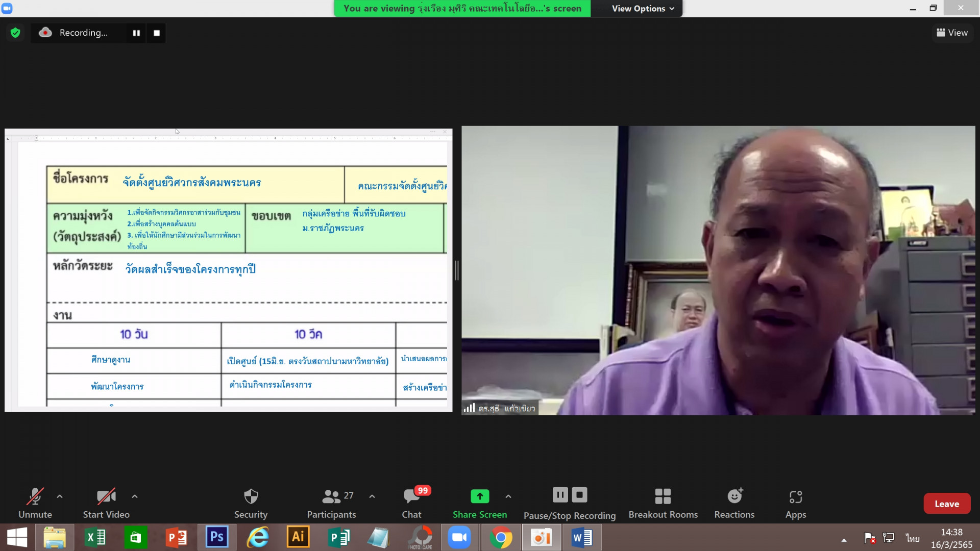Open the Apps panel
980x551 pixels.
pos(796,503)
